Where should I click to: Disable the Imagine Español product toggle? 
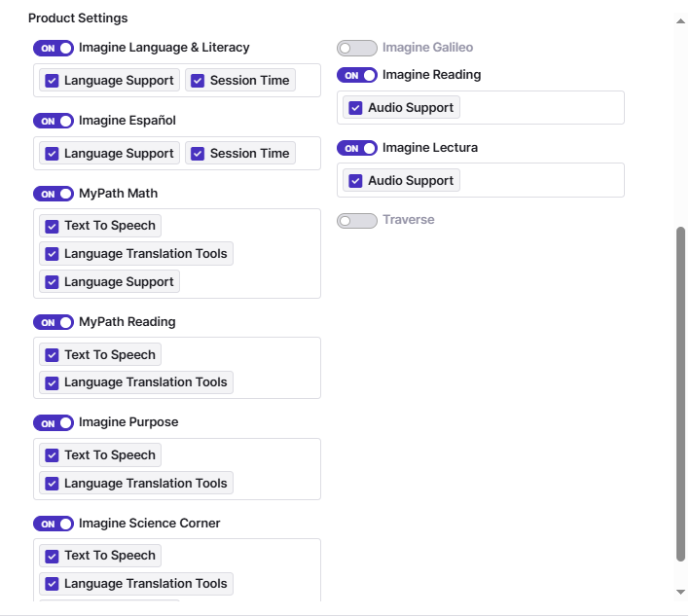click(x=54, y=121)
